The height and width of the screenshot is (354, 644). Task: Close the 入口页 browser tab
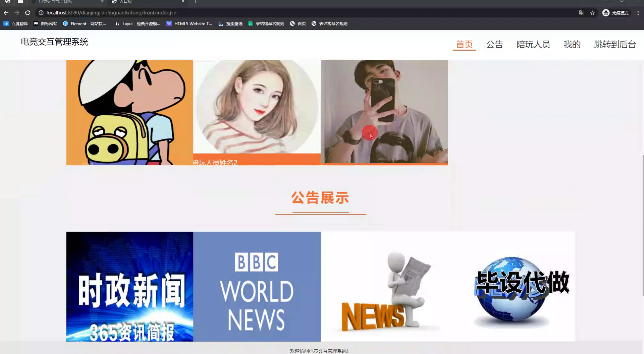point(183,2)
